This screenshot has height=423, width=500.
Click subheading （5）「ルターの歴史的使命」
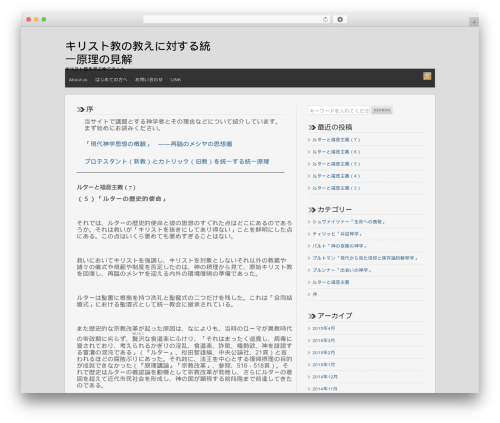point(122,199)
